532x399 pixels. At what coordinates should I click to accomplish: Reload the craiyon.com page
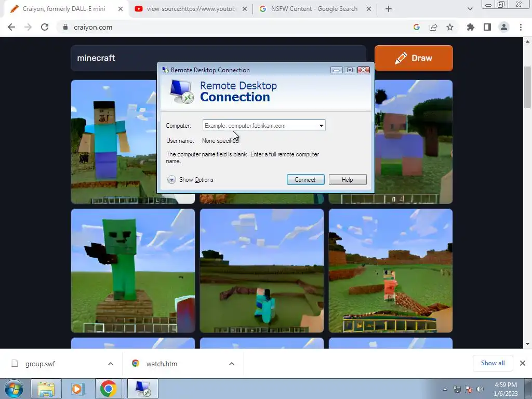point(45,27)
